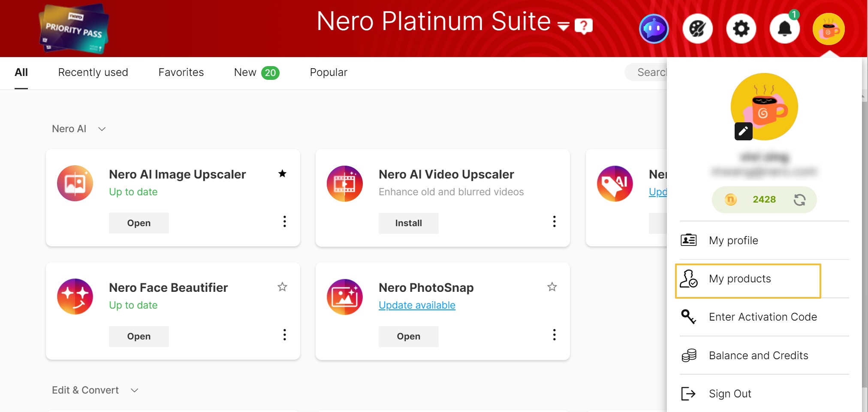Screen dimensions: 868x412
Task: Click the My products person icon
Action: [x=689, y=279]
